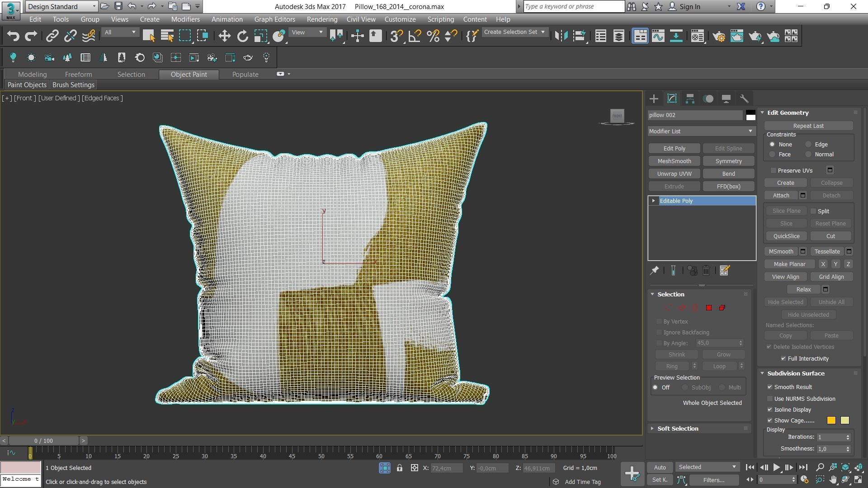This screenshot has height=488, width=868.
Task: Enable Use NURMS Subdivision checkbox
Action: click(x=770, y=399)
